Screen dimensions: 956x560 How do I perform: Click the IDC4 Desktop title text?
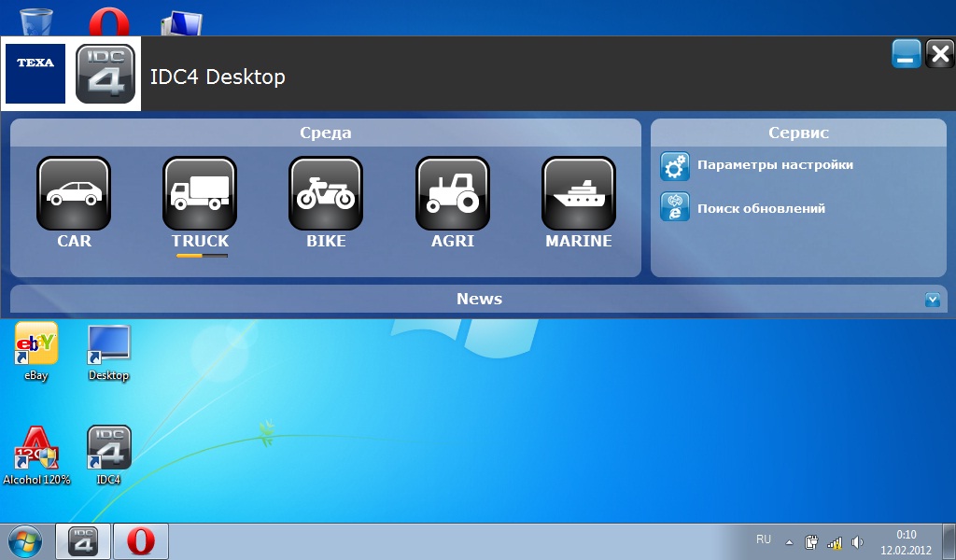[x=218, y=77]
